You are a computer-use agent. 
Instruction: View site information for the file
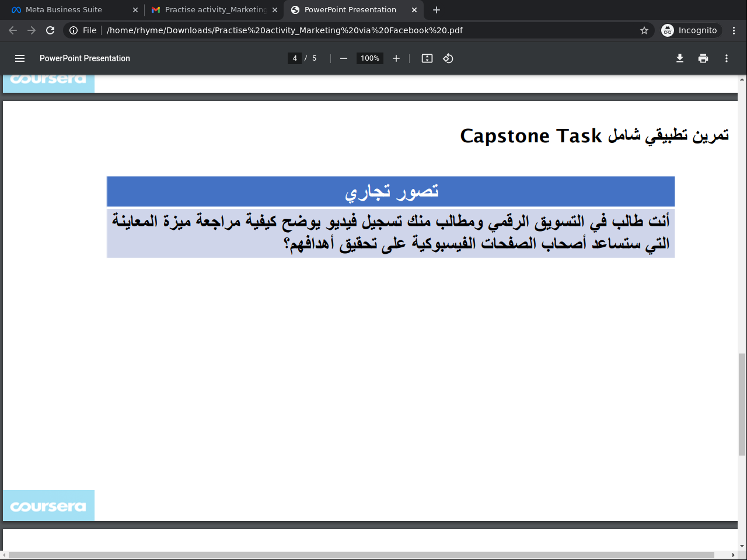coord(82,30)
